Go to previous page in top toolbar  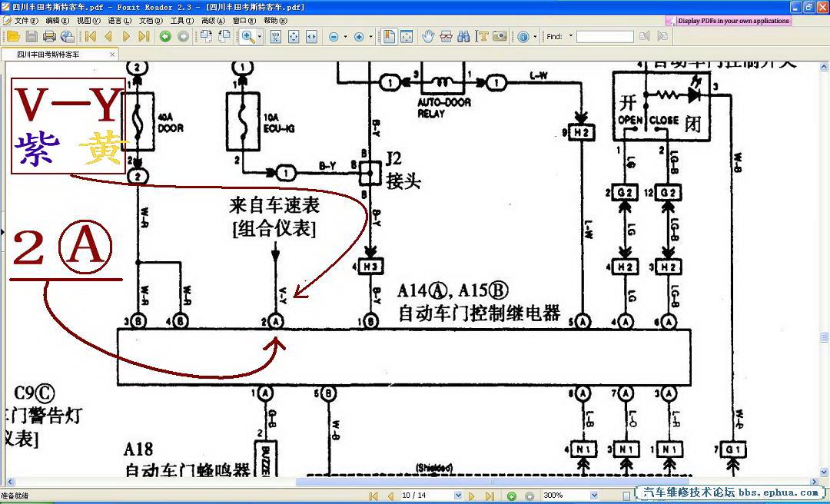click(108, 37)
